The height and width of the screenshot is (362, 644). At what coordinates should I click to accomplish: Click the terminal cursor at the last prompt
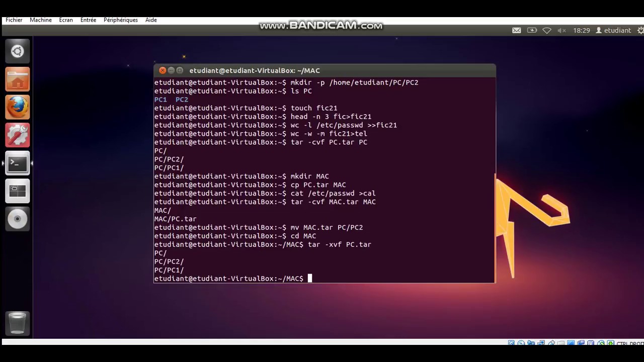[310, 279]
